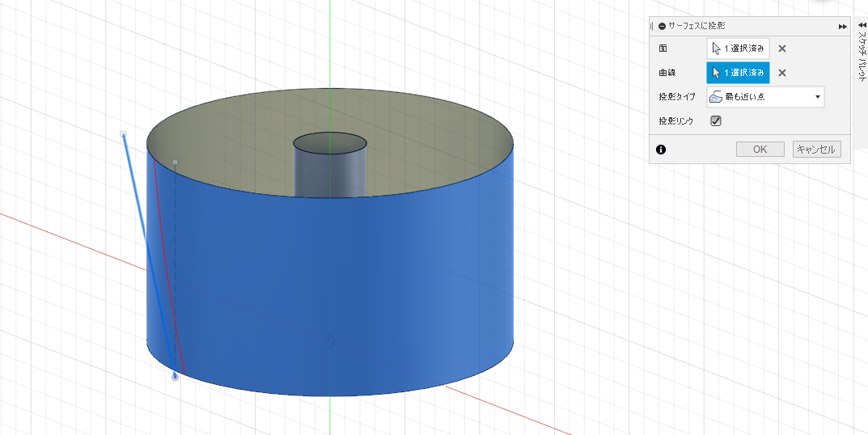Image resolution: width=868 pixels, height=435 pixels.
Task: Click the 曲線 selection button
Action: pyautogui.click(x=738, y=73)
